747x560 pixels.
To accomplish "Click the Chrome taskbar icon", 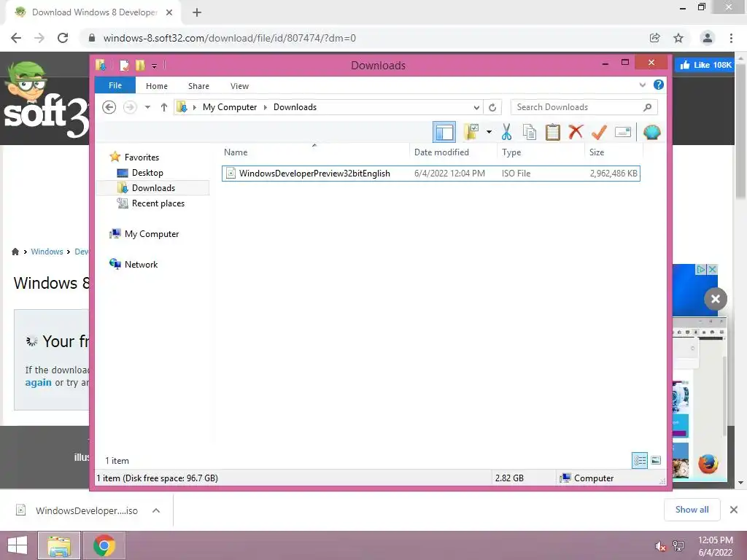I will click(104, 545).
